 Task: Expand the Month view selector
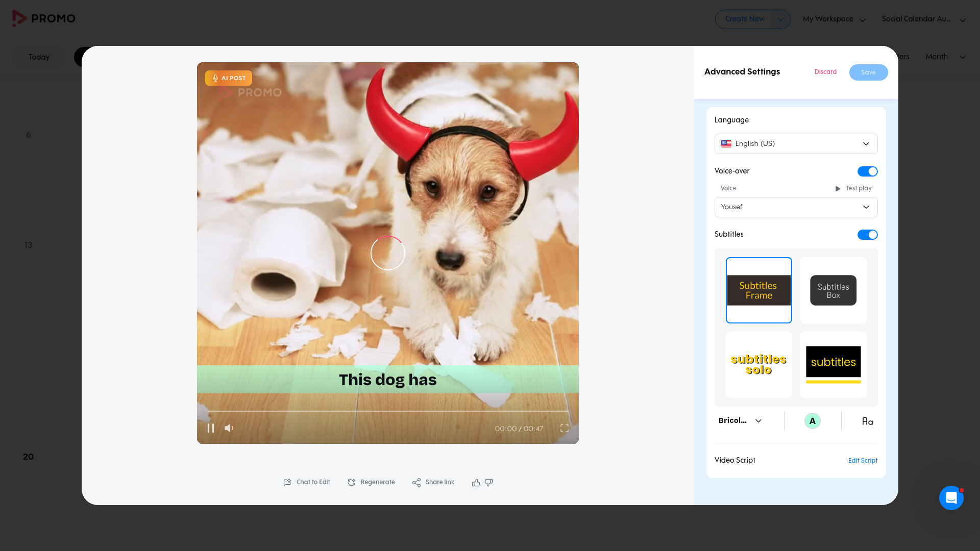click(944, 57)
